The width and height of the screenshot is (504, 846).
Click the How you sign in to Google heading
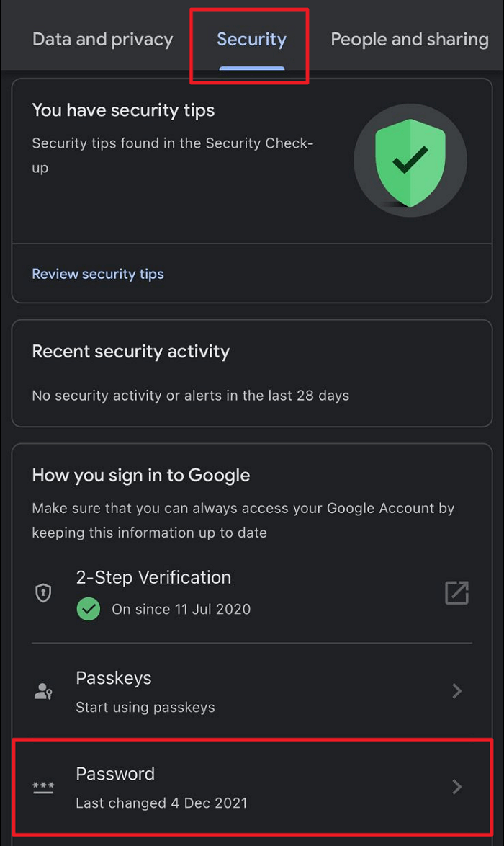(x=141, y=476)
